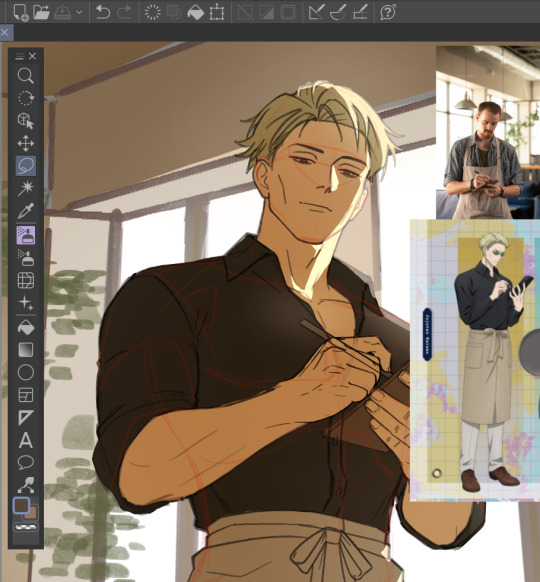Select the Move Layer tool
This screenshot has height=582, width=540.
[26, 143]
